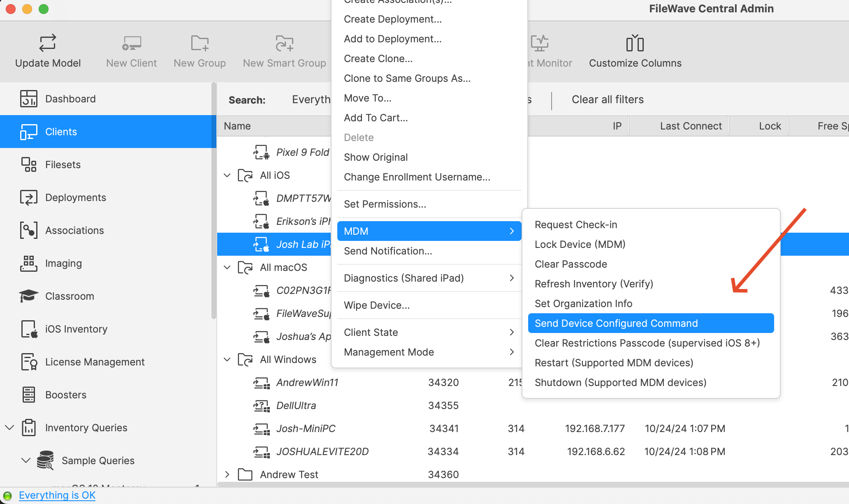Expand the Andrew Test folder
The width and height of the screenshot is (849, 504).
pos(227,474)
